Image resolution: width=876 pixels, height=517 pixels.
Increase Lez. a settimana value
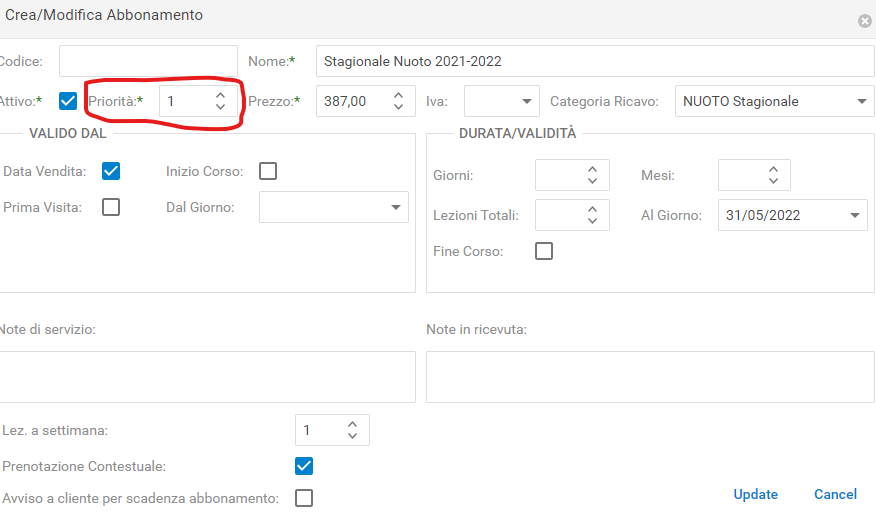click(353, 425)
